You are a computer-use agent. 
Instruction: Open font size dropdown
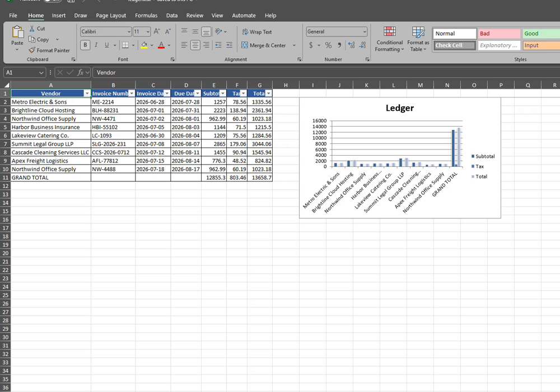(148, 32)
